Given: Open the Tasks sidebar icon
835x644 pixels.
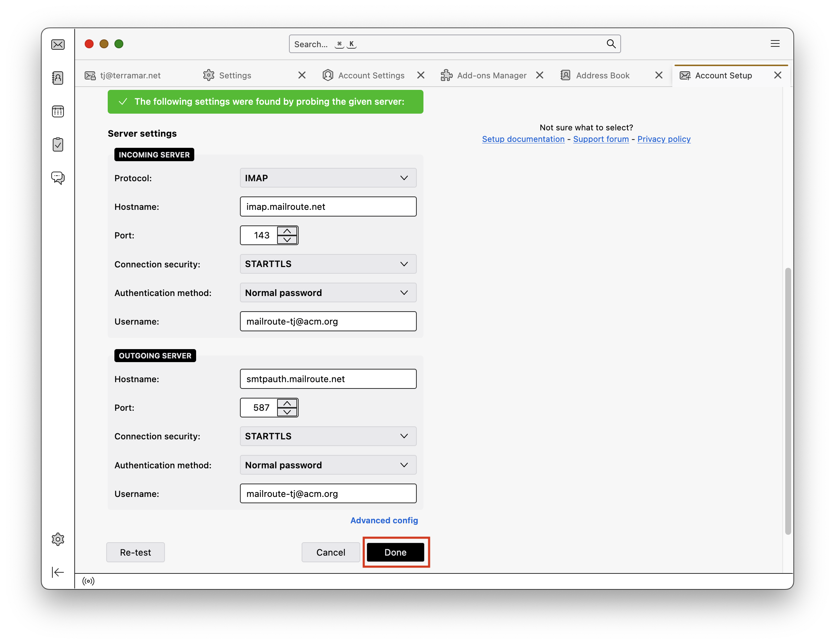Looking at the screenshot, I should [58, 145].
